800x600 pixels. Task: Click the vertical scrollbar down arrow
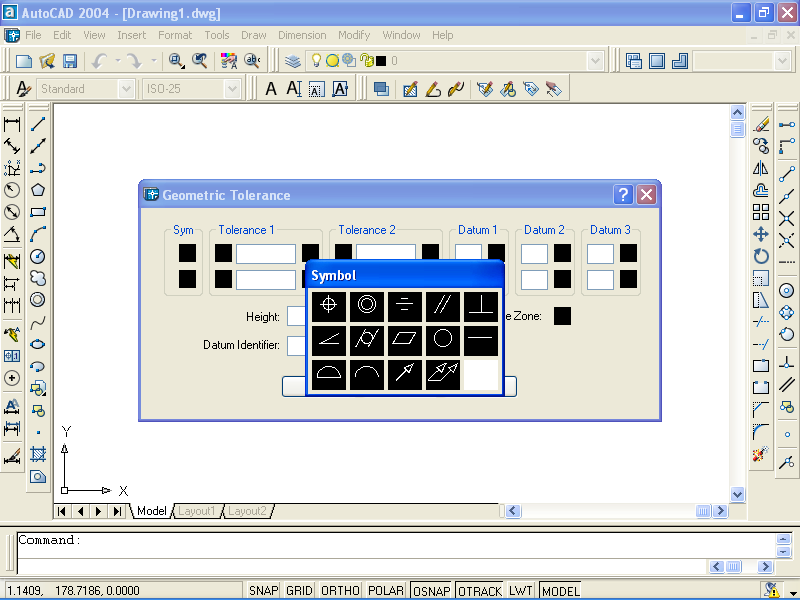(737, 493)
